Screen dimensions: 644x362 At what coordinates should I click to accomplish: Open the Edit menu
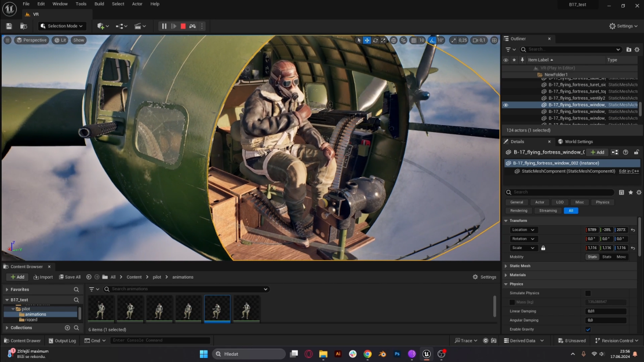pos(41,4)
